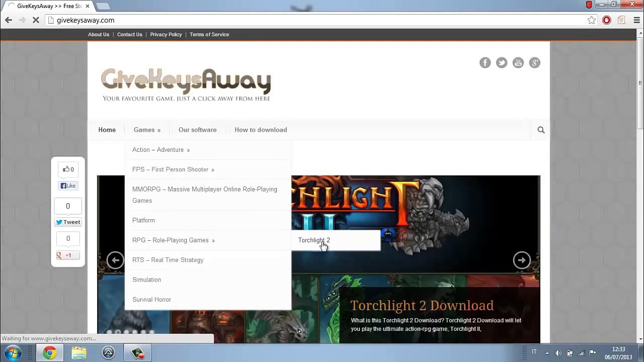Expand the Games navigation menu
The width and height of the screenshot is (644, 362).
(x=147, y=130)
